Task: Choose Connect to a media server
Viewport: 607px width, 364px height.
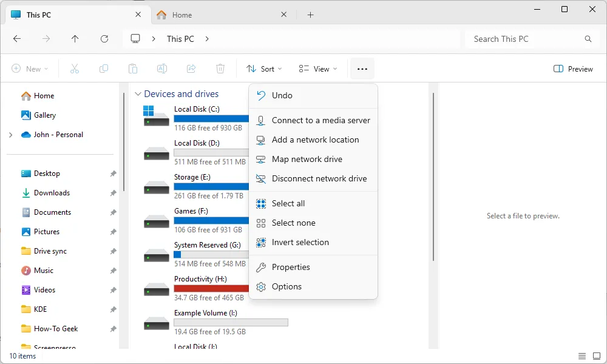Action: tap(313, 120)
